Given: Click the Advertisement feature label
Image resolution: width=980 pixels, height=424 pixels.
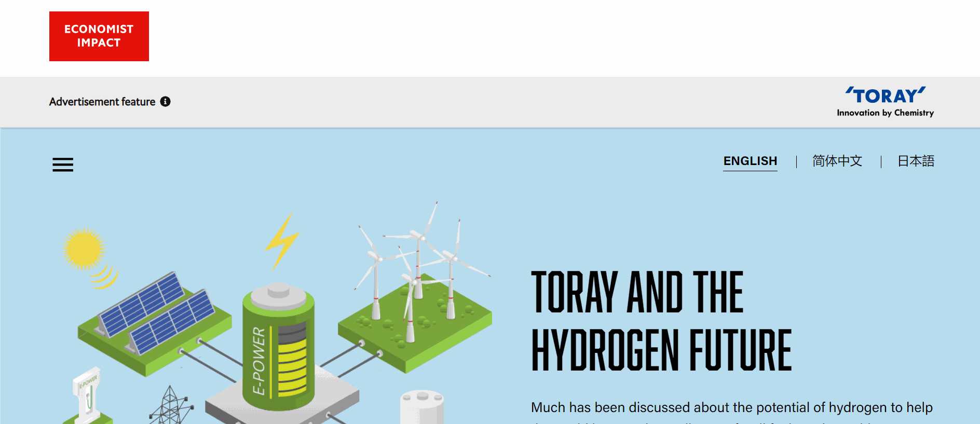Looking at the screenshot, I should click(102, 102).
